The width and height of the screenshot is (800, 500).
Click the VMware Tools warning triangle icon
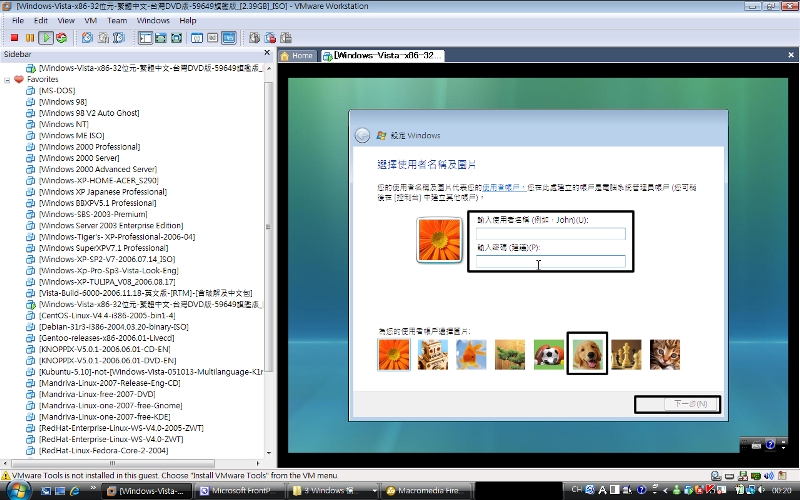pyautogui.click(x=6, y=476)
